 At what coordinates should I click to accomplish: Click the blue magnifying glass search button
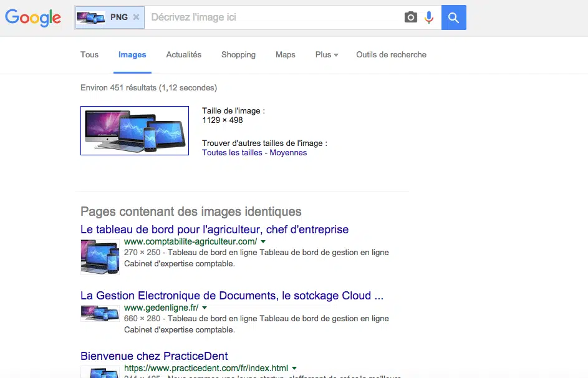(453, 17)
